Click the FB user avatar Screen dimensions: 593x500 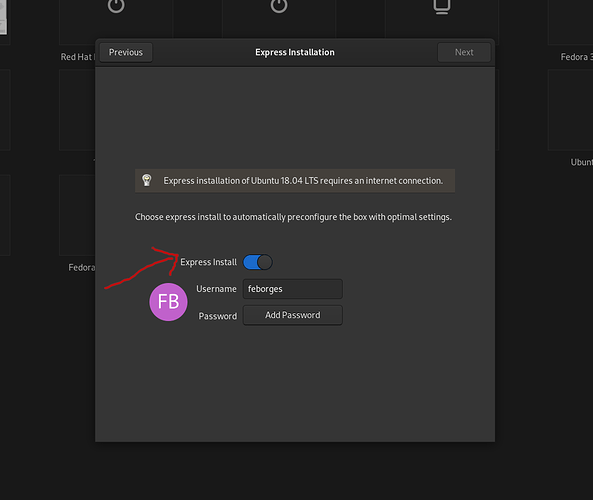[x=168, y=302]
